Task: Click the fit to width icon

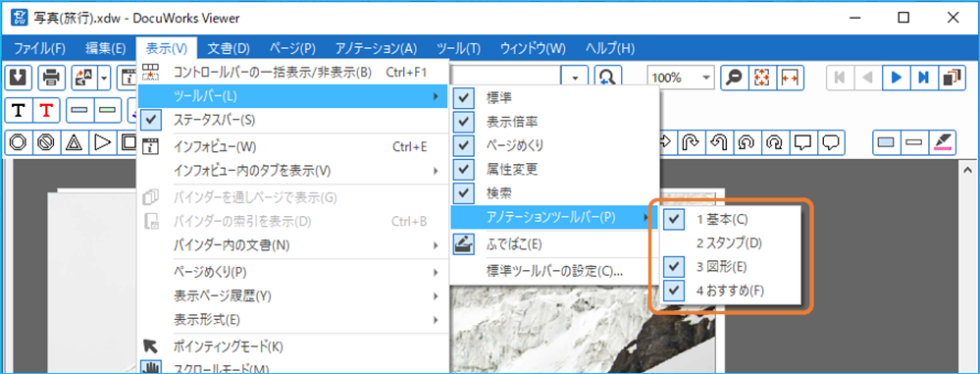Action: tap(791, 78)
